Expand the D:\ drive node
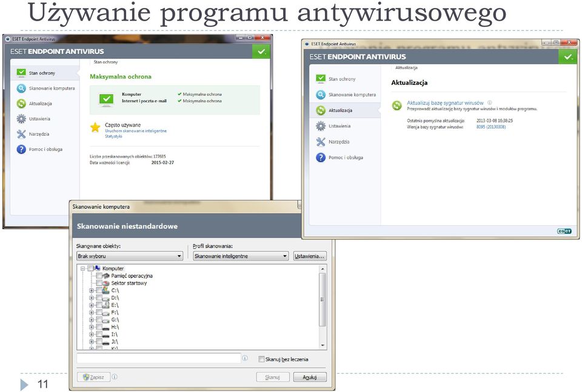The image size is (582, 392). click(92, 298)
